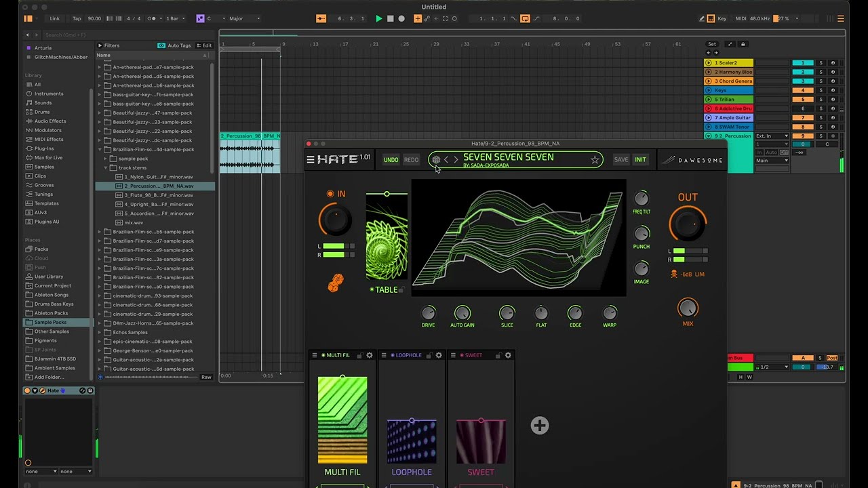Select Plug-Ins in Library sidebar
This screenshot has width=868, height=488.
pos(44,148)
